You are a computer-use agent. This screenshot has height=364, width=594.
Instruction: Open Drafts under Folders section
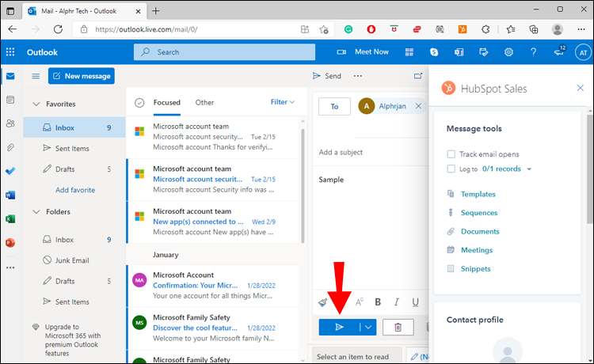click(x=74, y=281)
